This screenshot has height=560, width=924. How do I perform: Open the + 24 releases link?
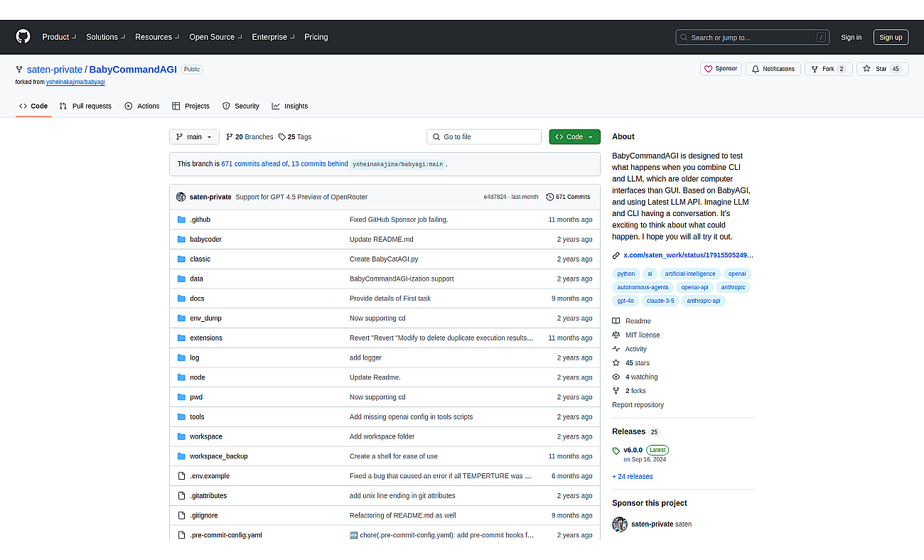pos(633,477)
